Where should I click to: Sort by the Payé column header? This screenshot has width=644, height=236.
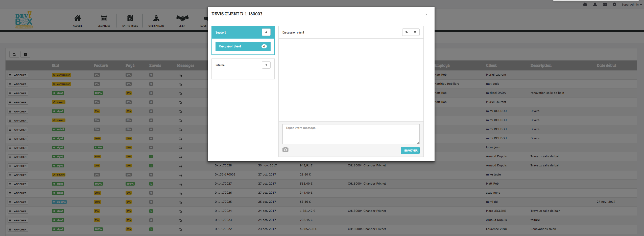[x=130, y=65]
